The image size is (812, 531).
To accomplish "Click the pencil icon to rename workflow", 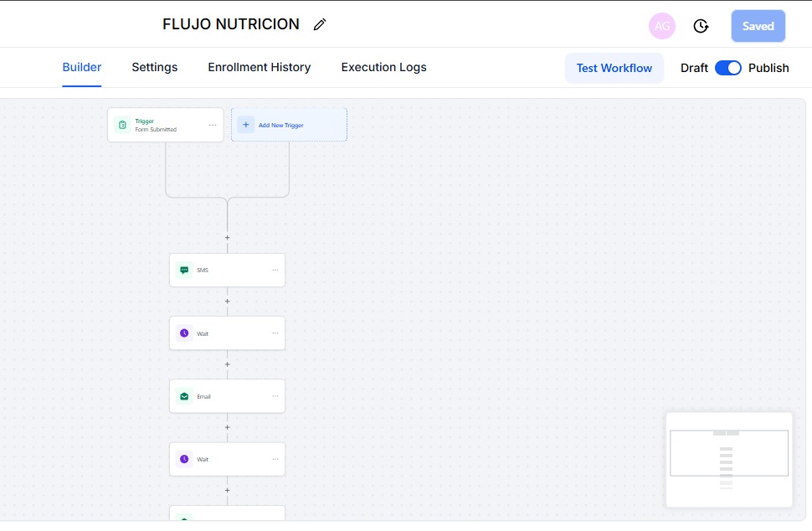I will click(x=320, y=25).
